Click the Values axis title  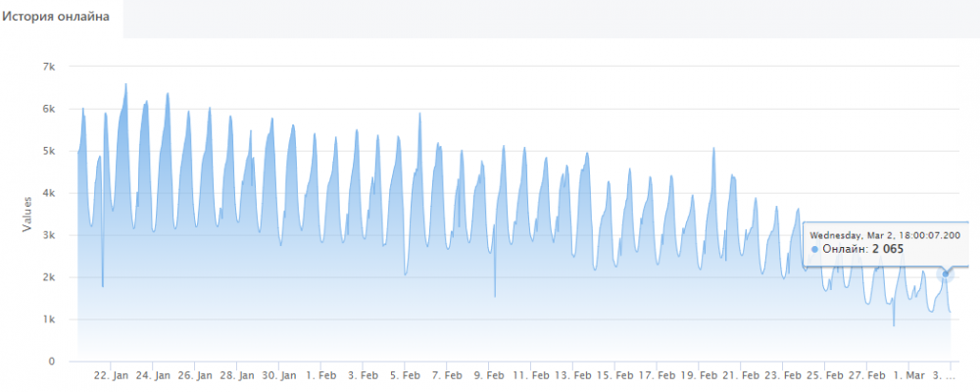pos(26,214)
